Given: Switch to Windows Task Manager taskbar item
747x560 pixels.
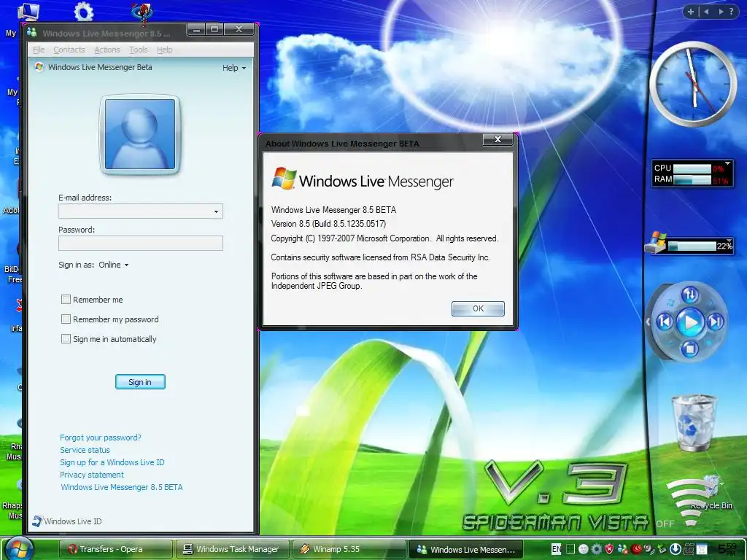Looking at the screenshot, I should pos(233,549).
